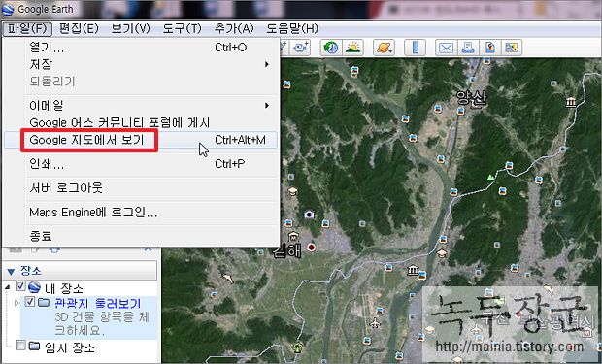
Task: Click the Google Earth globe icon in title bar
Action: coord(8,9)
